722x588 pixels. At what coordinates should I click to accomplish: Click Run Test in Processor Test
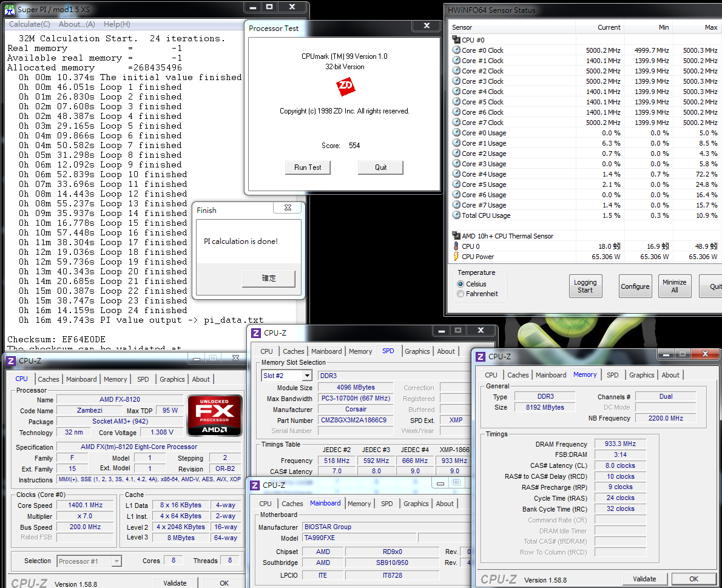(308, 167)
